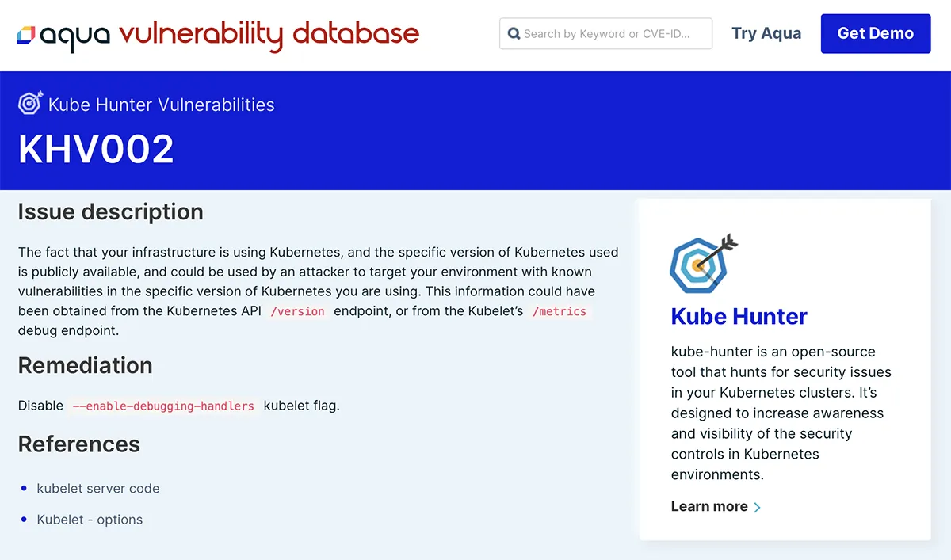Image resolution: width=951 pixels, height=560 pixels.
Task: Click the References heading
Action: coord(79,444)
